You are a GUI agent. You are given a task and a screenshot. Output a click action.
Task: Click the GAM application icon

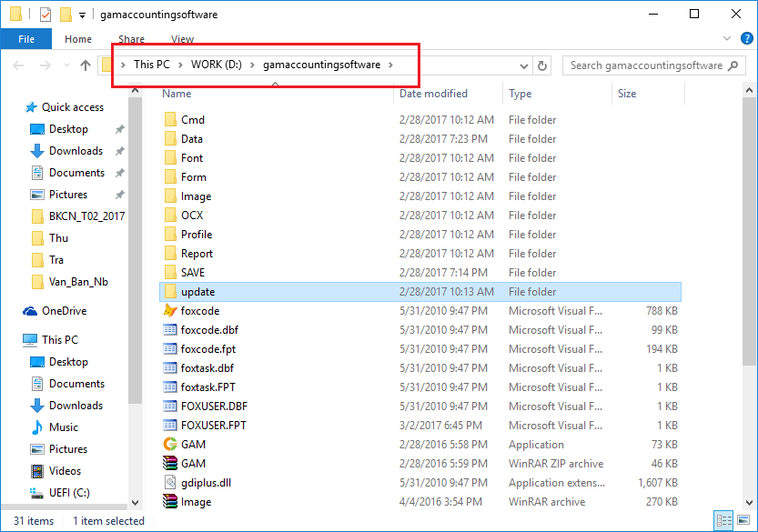170,444
